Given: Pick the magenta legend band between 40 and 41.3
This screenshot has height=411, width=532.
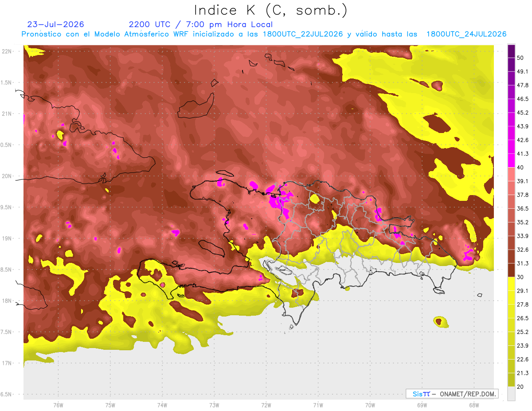Looking at the screenshot, I should click(511, 160).
